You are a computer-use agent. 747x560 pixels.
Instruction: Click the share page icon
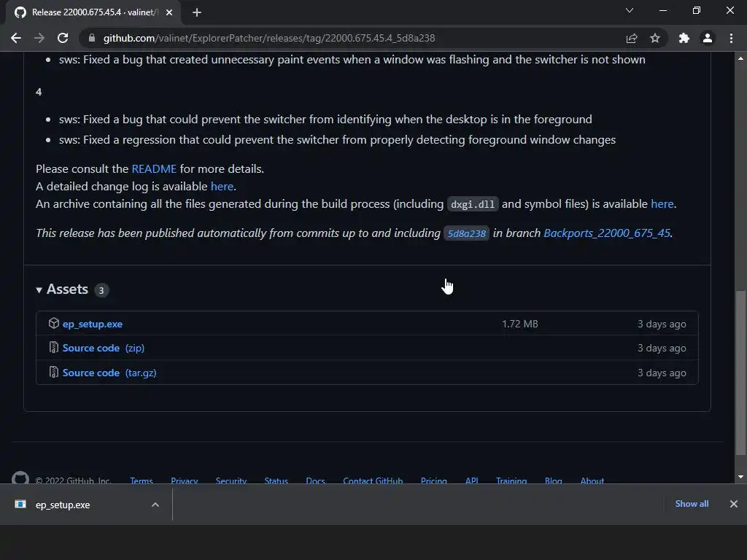coord(632,38)
